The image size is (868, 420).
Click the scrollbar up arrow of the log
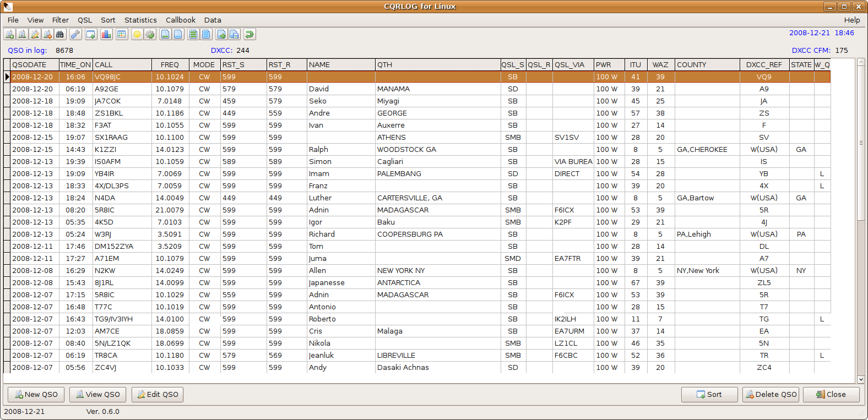click(861, 62)
